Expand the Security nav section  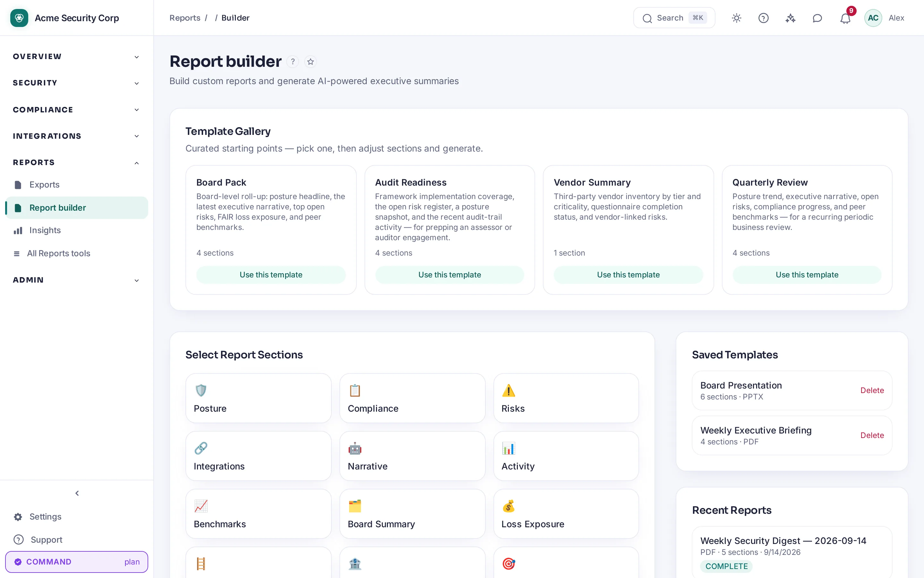tap(76, 83)
